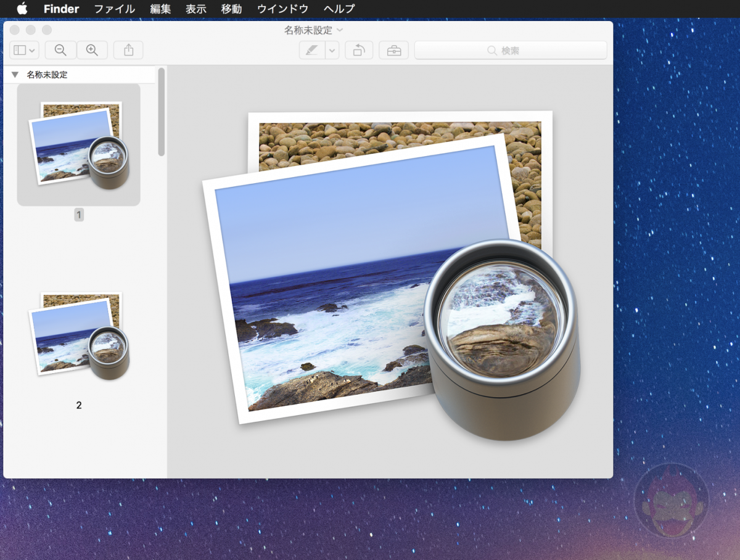Screen dimensions: 740x560
Task: Open the Apple menu
Action: (x=22, y=9)
